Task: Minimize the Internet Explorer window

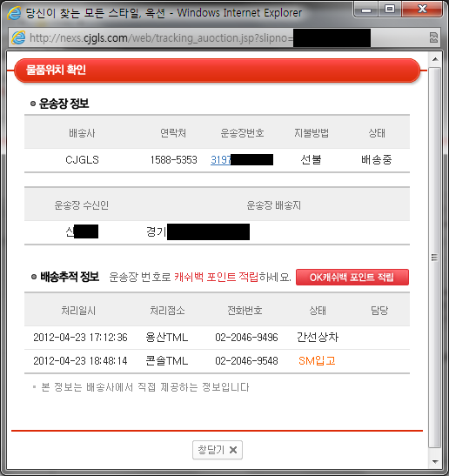Action: point(366,10)
